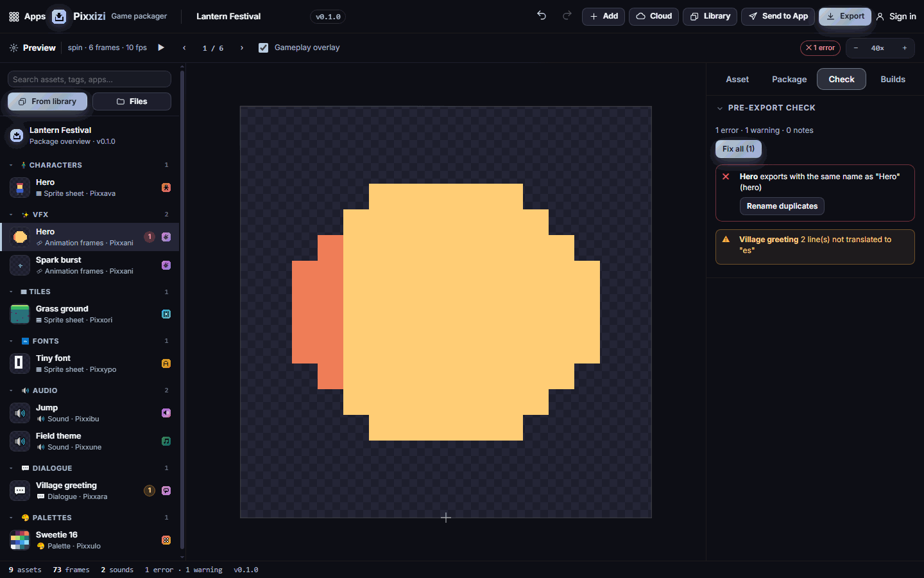Image resolution: width=924 pixels, height=578 pixels.
Task: Switch to the Package tab
Action: [x=789, y=79]
